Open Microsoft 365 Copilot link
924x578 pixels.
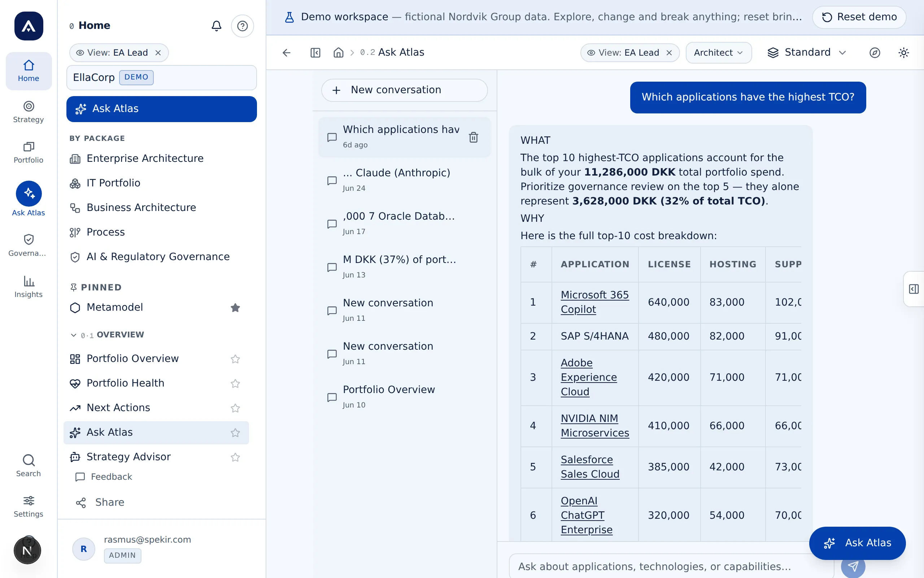(594, 302)
